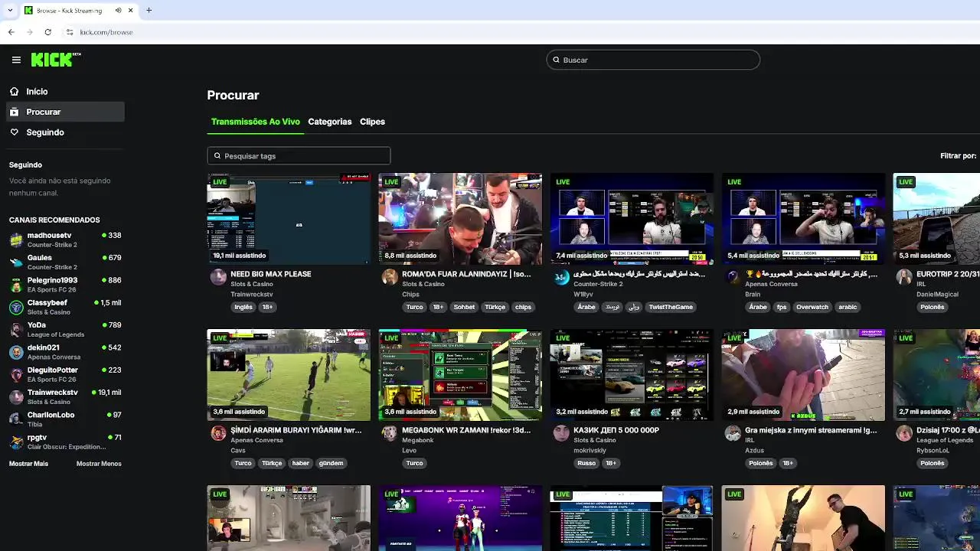Open the Filtrar por control
Screen dimensions: 980x551
959,156
